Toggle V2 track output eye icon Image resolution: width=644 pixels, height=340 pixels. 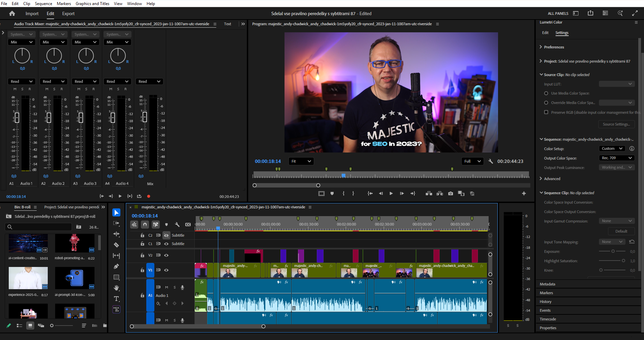pos(166,255)
